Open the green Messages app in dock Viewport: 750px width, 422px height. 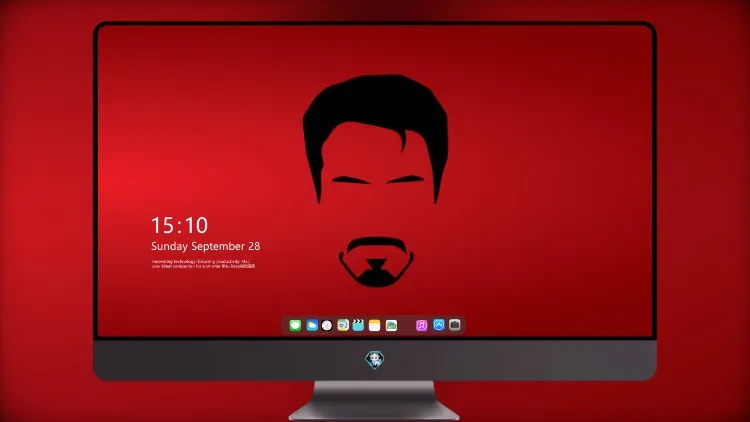[295, 325]
